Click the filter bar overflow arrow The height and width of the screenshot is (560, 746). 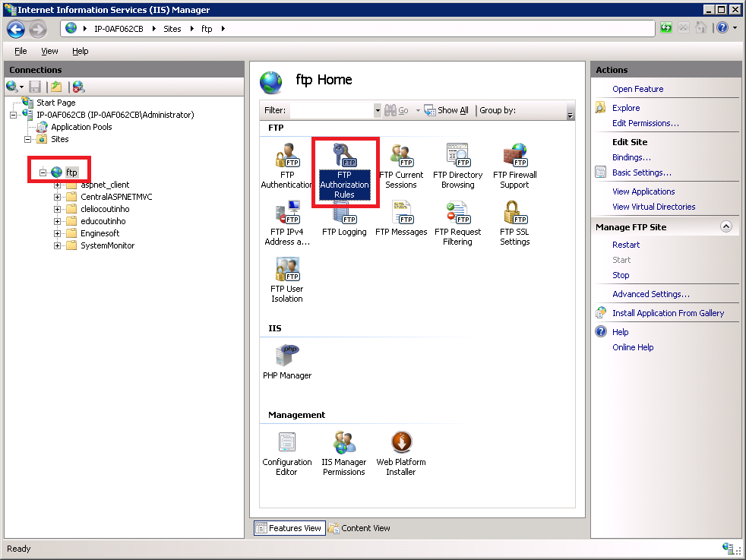pos(570,114)
